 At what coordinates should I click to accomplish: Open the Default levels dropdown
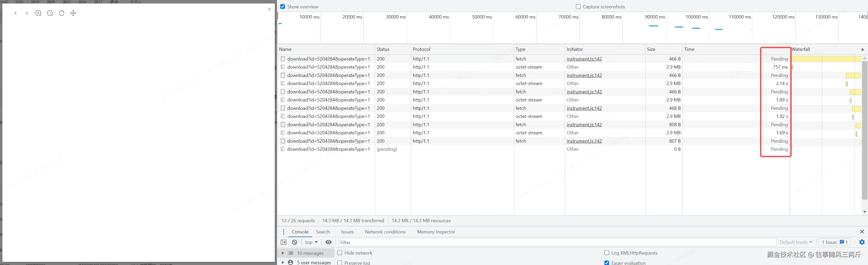(796, 242)
